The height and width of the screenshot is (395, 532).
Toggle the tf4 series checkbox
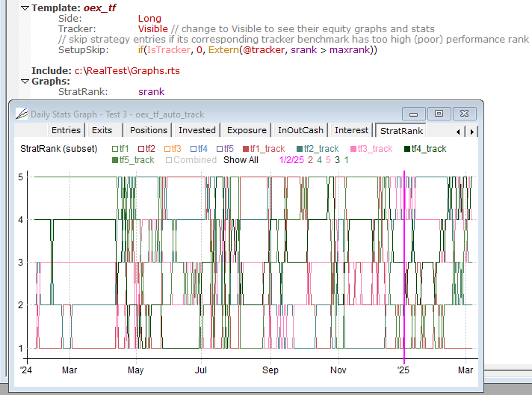(x=194, y=149)
